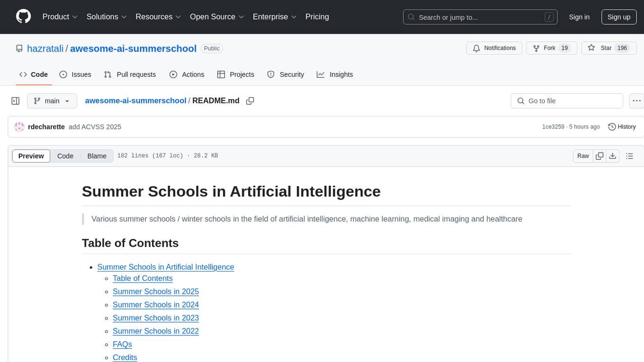644x362 pixels.
Task: Open commit 1ce3259
Action: (x=553, y=127)
